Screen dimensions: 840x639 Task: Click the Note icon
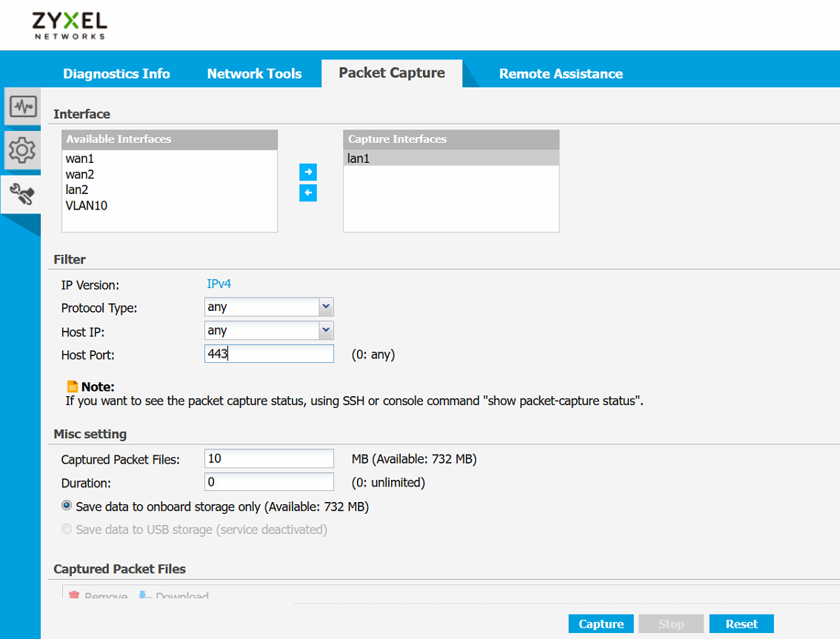pos(72,387)
